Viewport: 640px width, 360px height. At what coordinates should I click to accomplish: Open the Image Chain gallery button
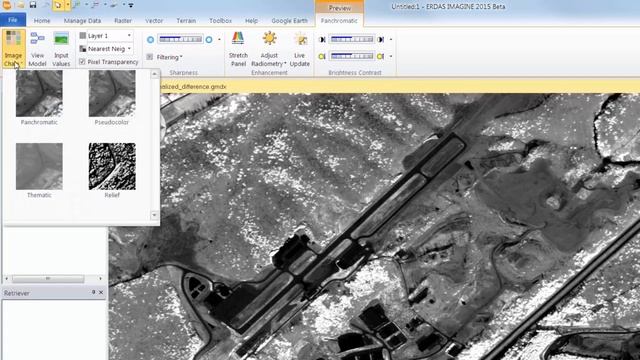click(x=14, y=48)
